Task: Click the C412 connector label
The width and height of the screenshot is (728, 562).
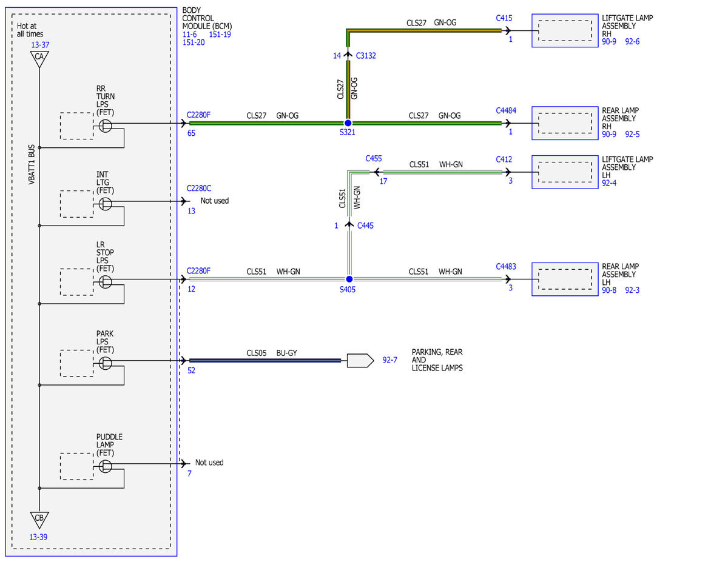Action: click(504, 159)
